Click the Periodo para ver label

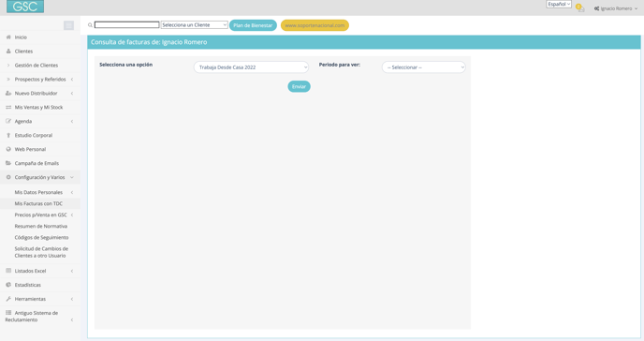click(339, 65)
